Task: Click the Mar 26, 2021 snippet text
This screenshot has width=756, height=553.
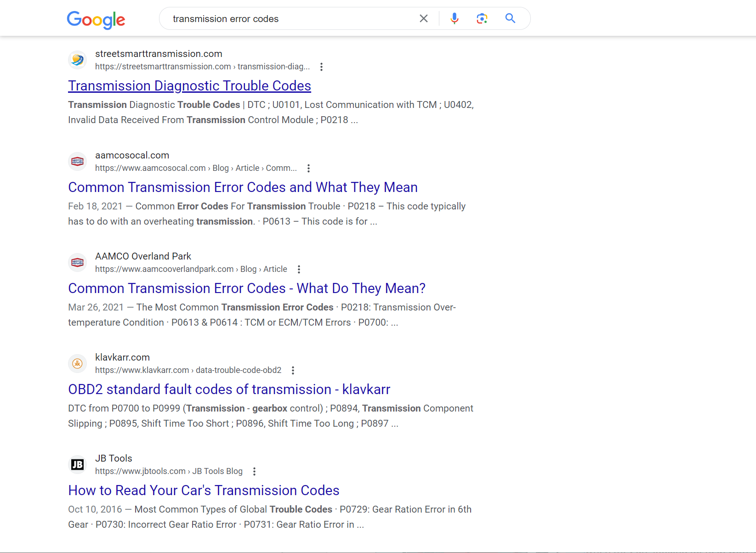Action: click(262, 315)
